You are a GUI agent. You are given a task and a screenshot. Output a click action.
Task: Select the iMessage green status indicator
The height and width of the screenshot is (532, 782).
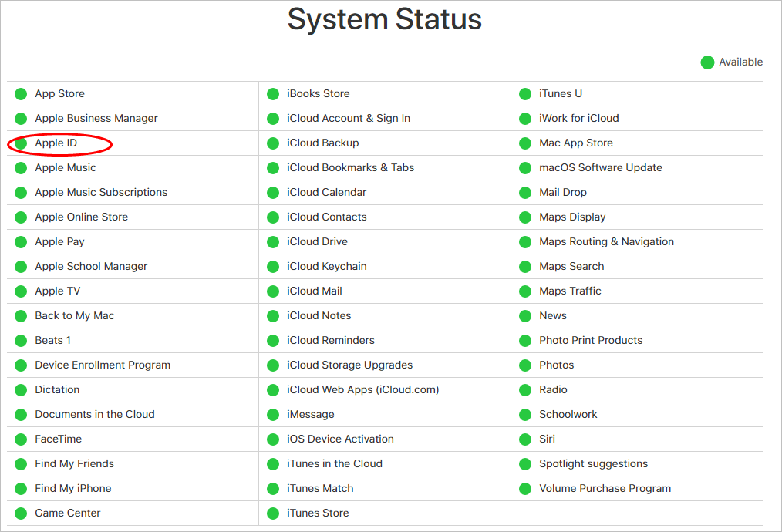tap(273, 415)
